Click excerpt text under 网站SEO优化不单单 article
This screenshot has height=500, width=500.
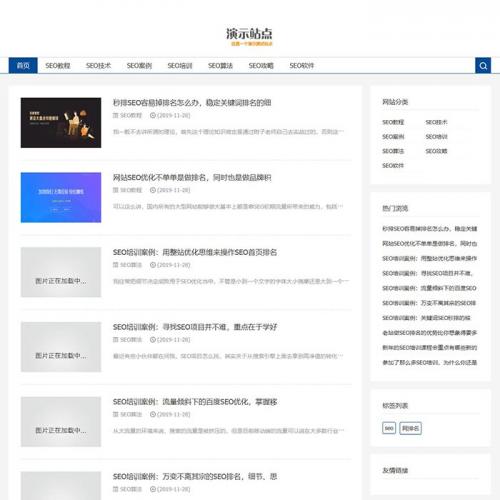click(228, 207)
